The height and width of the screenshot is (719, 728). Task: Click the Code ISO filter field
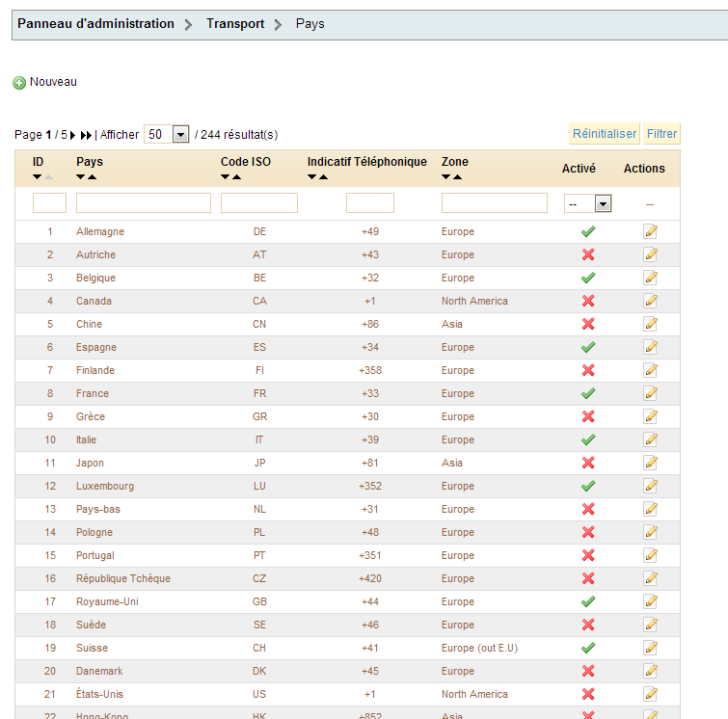(x=259, y=202)
